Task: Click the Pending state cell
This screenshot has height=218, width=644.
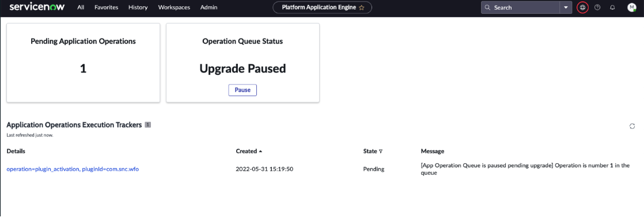Action: tap(374, 169)
